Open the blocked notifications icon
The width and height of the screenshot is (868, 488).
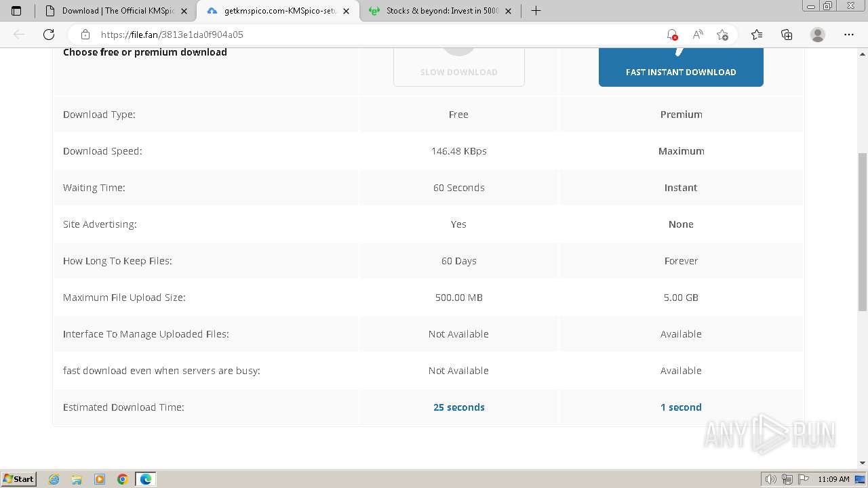(x=671, y=35)
